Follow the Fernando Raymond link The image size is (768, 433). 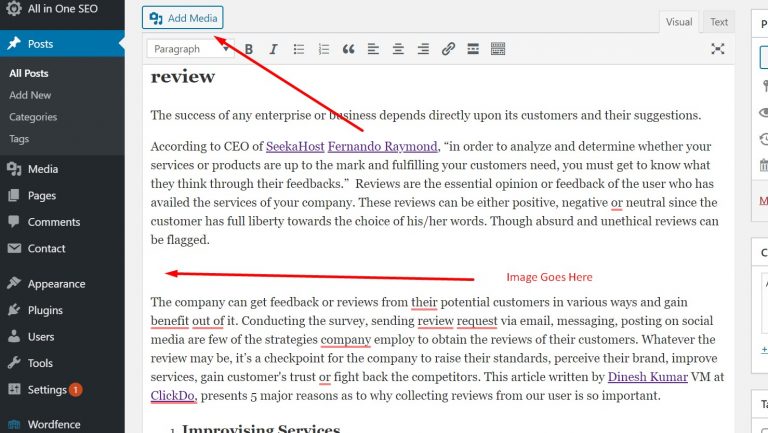(x=383, y=146)
